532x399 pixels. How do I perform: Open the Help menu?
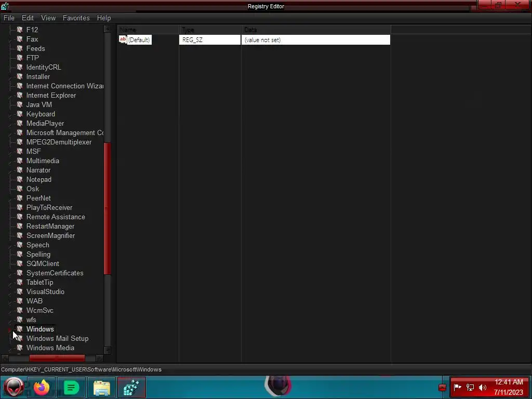pyautogui.click(x=104, y=18)
